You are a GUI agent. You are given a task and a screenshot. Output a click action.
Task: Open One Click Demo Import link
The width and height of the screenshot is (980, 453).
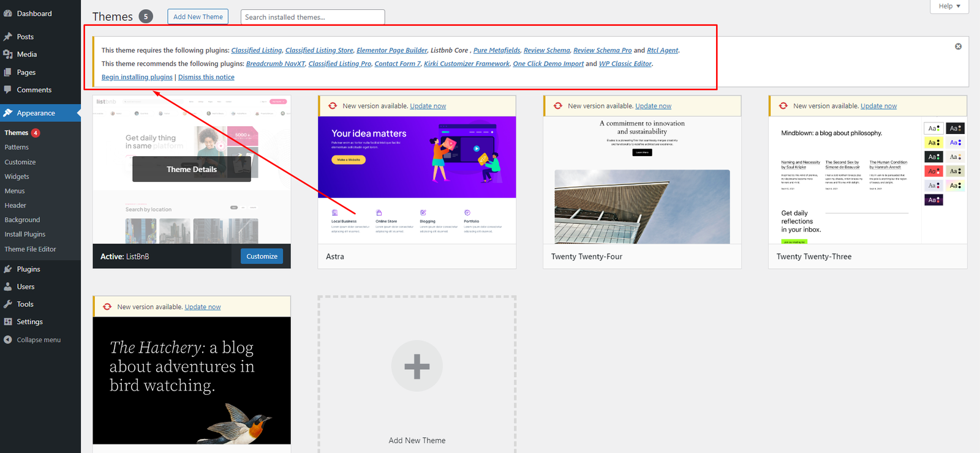click(x=548, y=64)
